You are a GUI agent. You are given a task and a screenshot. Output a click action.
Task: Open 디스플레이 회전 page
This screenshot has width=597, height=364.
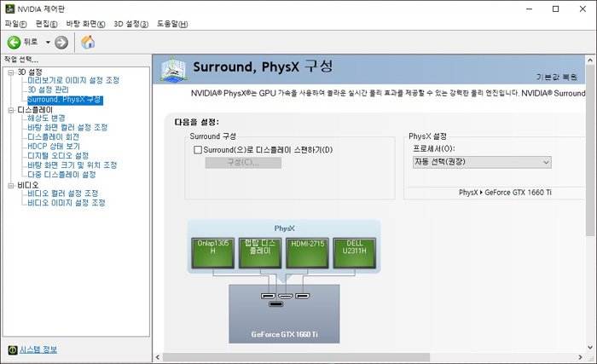[53, 137]
